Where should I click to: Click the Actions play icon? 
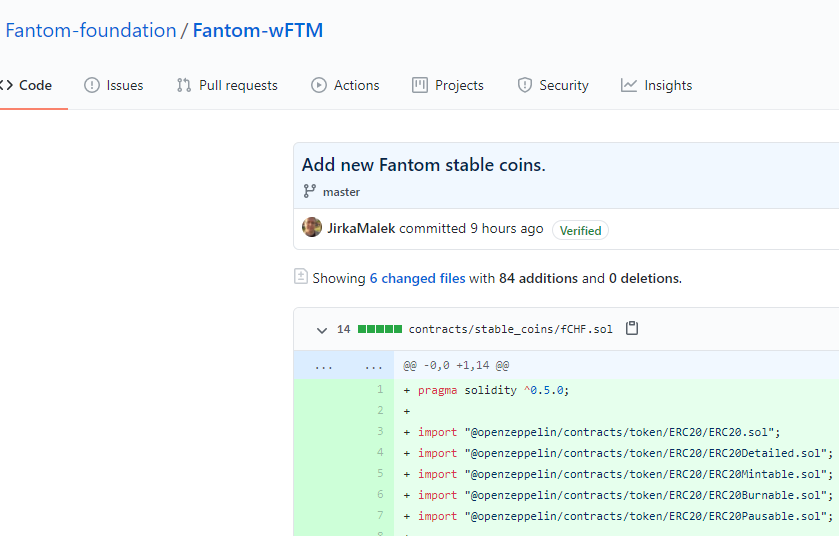pos(319,85)
